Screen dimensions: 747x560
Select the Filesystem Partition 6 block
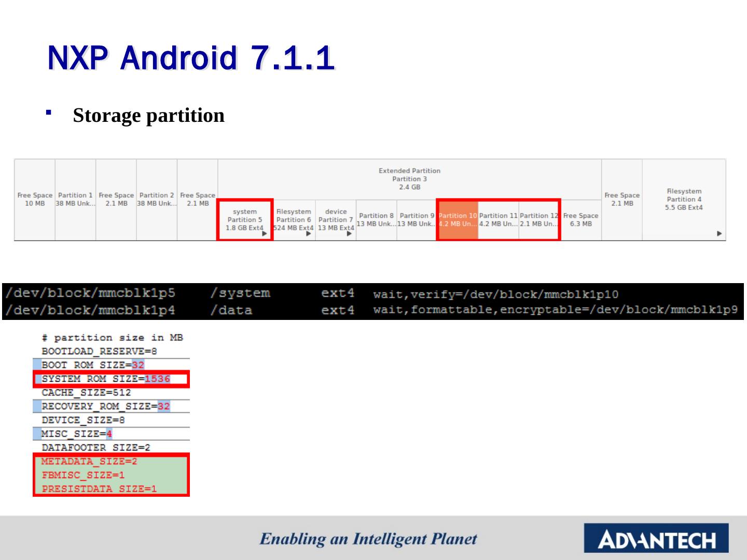click(x=294, y=220)
